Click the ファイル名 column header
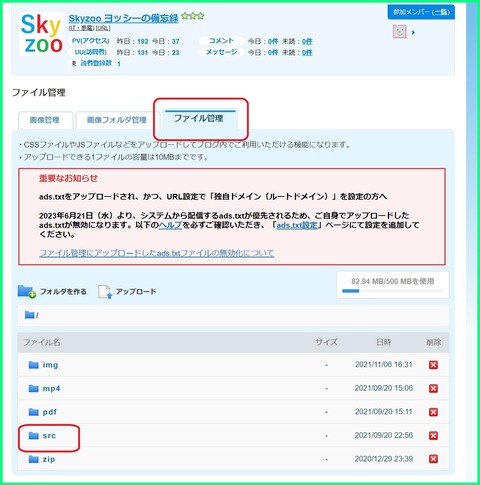 click(x=42, y=342)
